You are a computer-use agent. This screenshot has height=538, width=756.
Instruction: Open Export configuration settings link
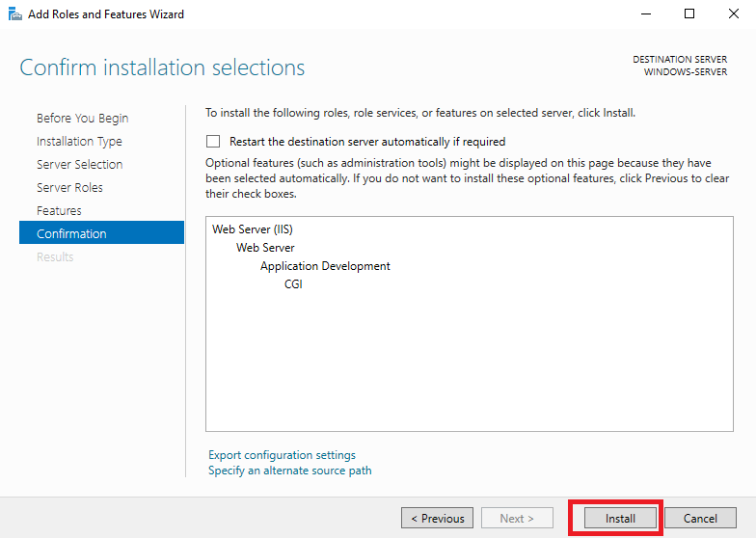tap(282, 455)
